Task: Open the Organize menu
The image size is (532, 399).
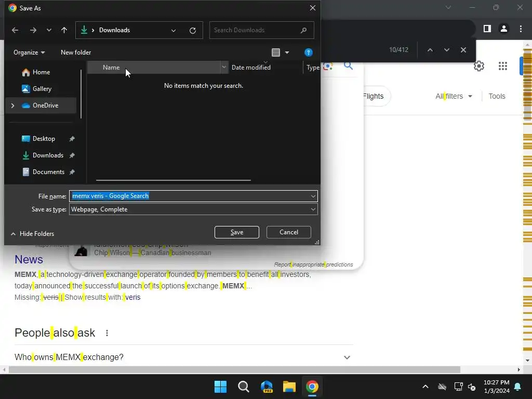Action: [x=29, y=52]
